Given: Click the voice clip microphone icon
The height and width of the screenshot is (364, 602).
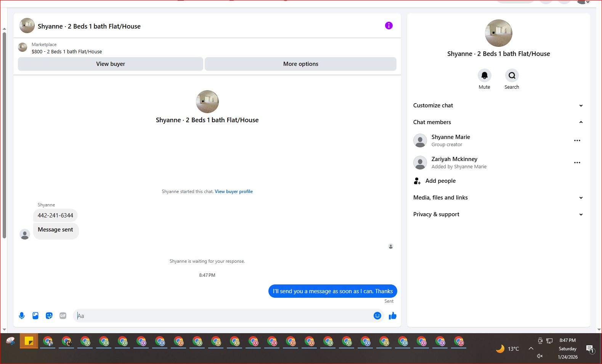Looking at the screenshot, I should pos(22,316).
